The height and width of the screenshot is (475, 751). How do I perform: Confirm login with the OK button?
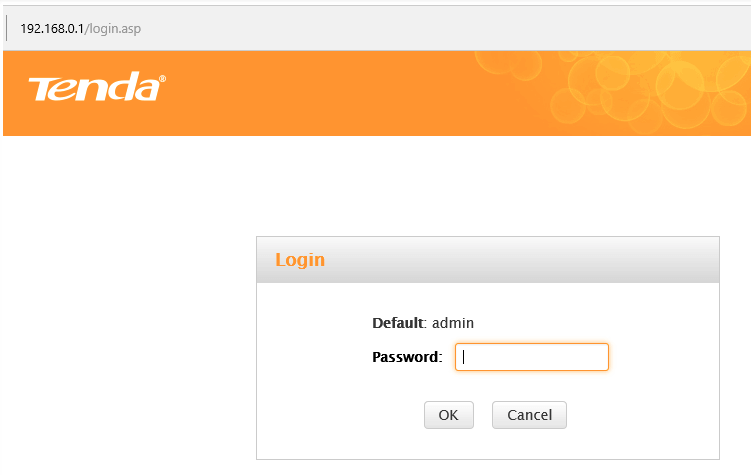click(x=449, y=415)
